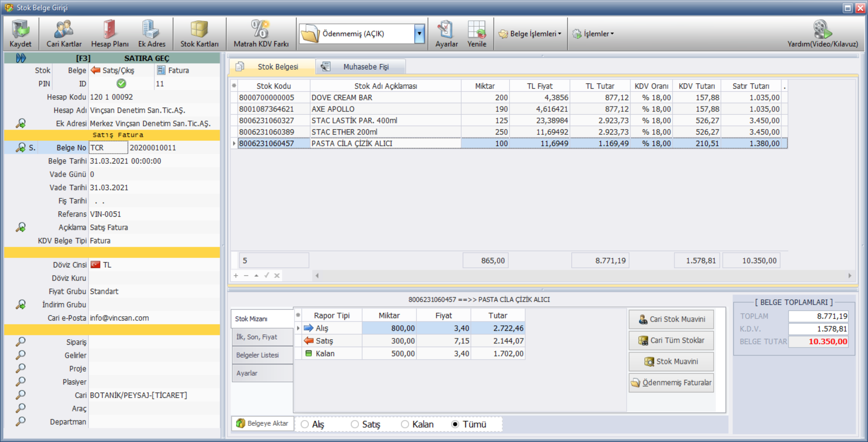Image resolution: width=868 pixels, height=442 pixels.
Task: Click magnifier icon for Departman
Action: [x=21, y=421]
